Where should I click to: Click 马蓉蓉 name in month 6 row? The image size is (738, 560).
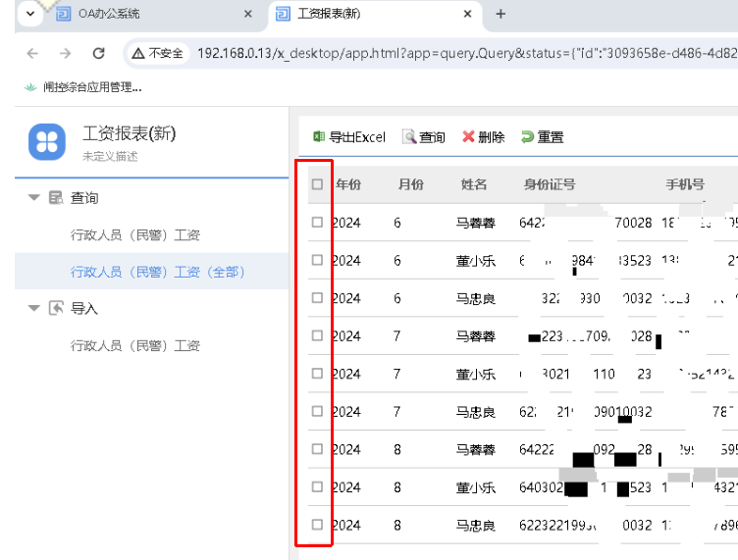pos(476,223)
